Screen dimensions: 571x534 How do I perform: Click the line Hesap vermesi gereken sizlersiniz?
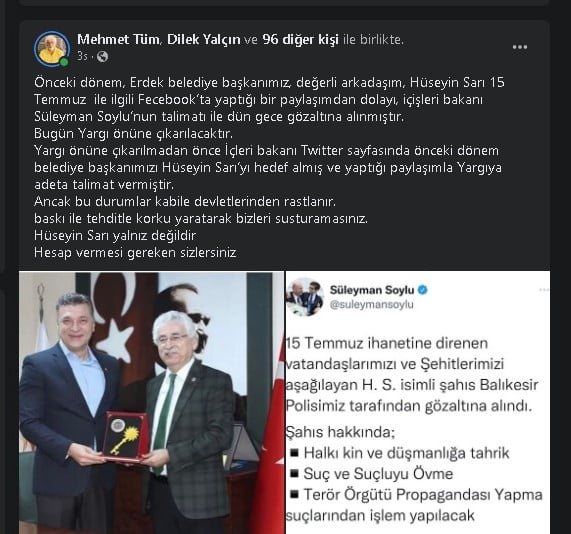(x=135, y=252)
